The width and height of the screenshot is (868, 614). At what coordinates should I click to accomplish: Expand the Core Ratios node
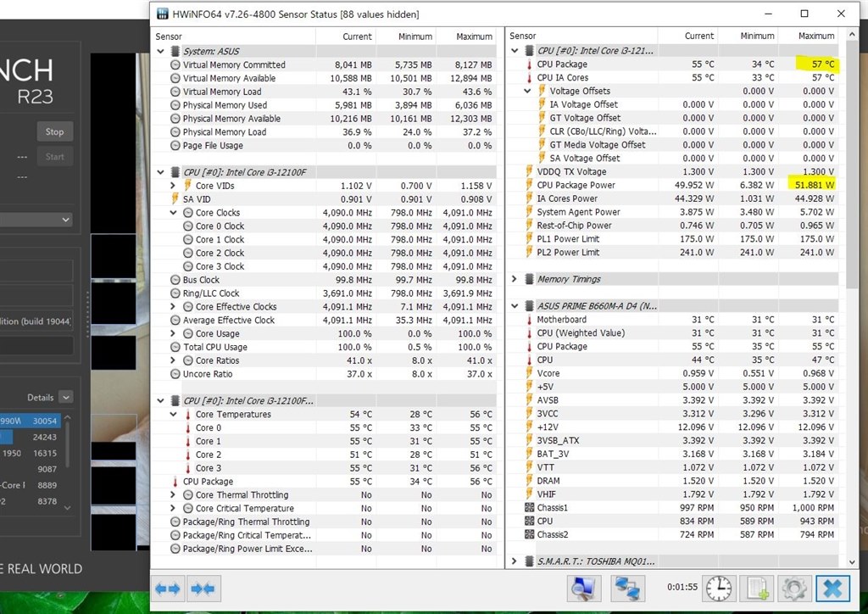pos(173,360)
